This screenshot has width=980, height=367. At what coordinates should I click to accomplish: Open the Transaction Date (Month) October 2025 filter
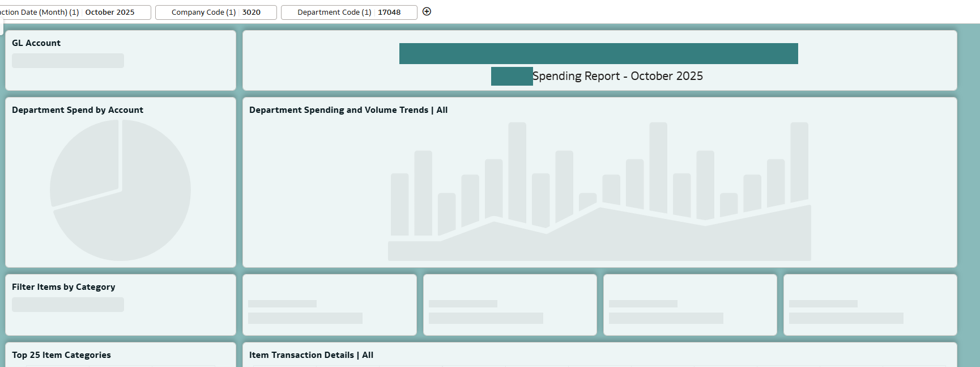[x=75, y=12]
